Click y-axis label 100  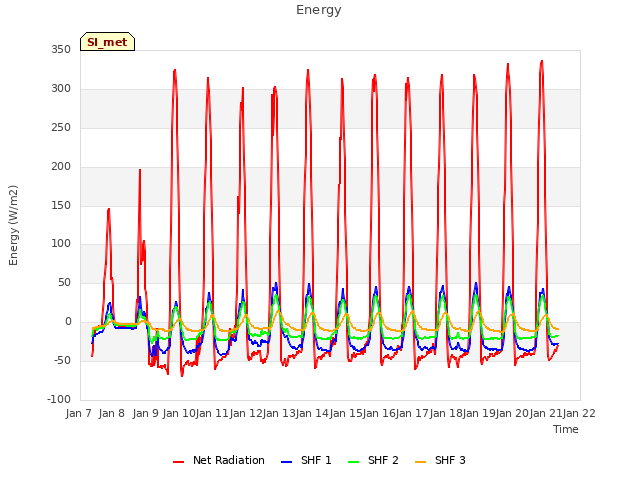click(61, 244)
